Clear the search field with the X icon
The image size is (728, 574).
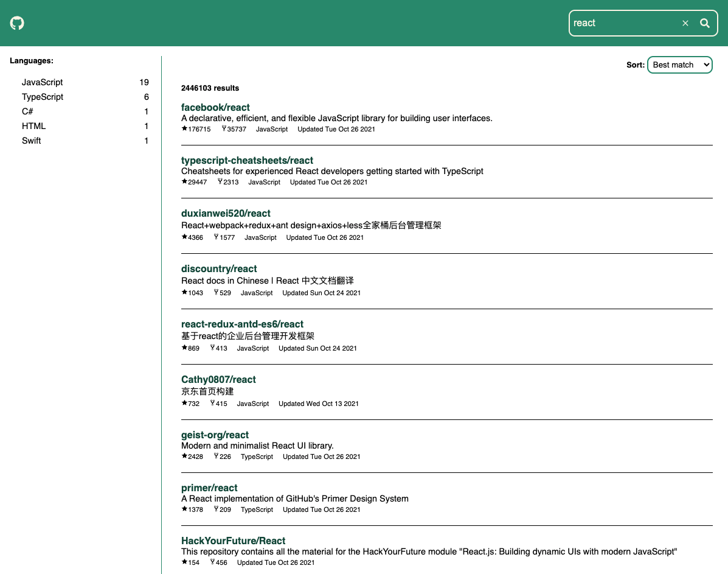point(685,23)
